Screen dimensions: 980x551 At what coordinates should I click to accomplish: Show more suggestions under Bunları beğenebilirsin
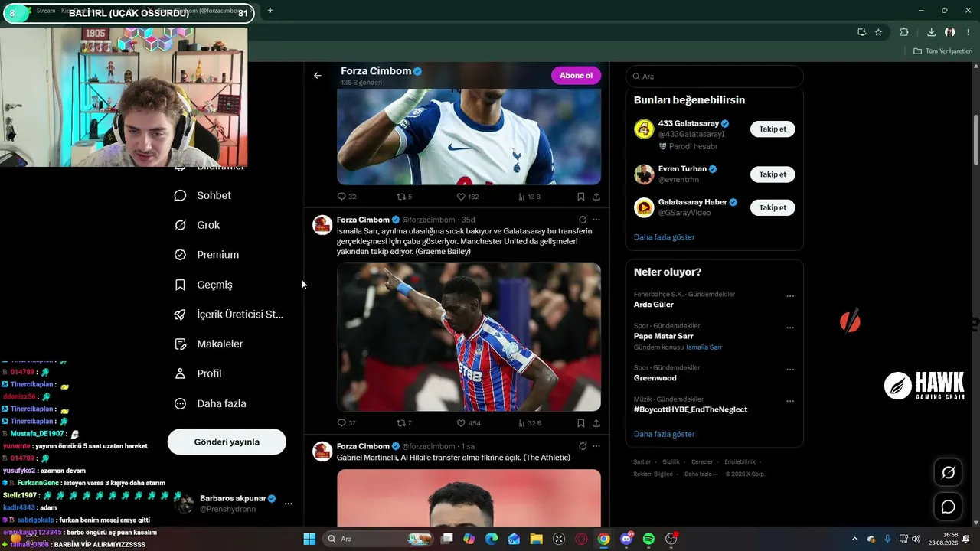click(x=664, y=237)
